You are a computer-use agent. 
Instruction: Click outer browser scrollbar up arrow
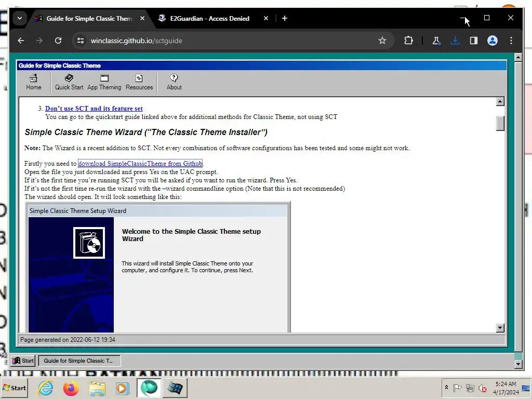click(x=518, y=57)
